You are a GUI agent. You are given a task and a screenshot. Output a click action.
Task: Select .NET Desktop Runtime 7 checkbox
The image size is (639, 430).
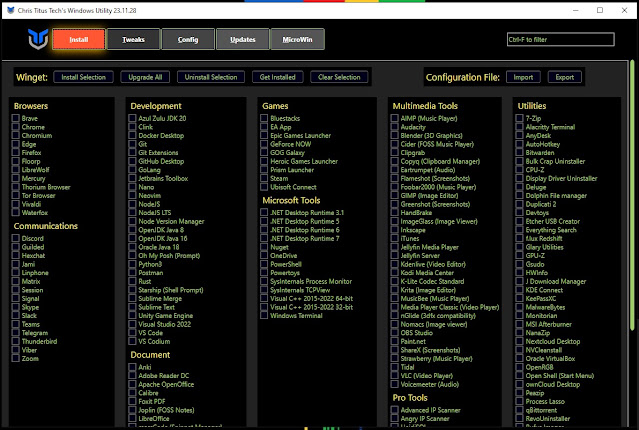point(264,238)
